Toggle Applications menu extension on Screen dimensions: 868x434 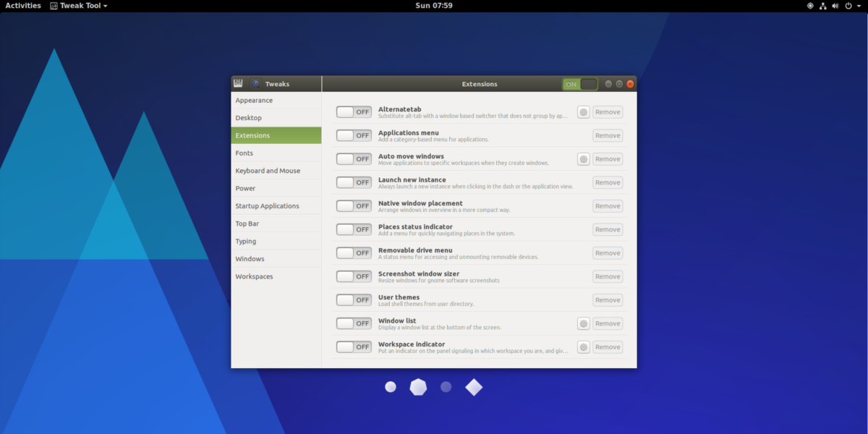click(x=354, y=135)
